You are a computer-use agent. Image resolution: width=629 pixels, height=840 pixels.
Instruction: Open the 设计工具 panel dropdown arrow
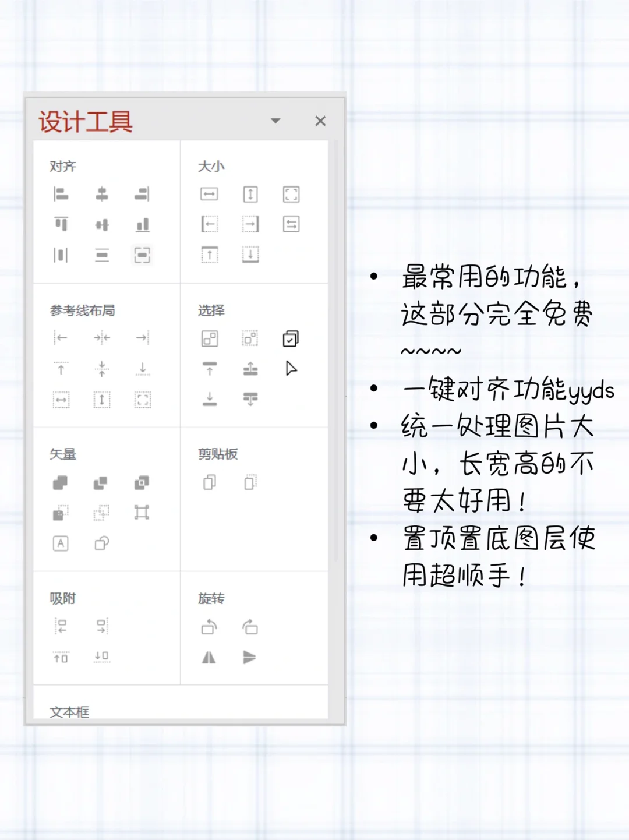coord(275,121)
